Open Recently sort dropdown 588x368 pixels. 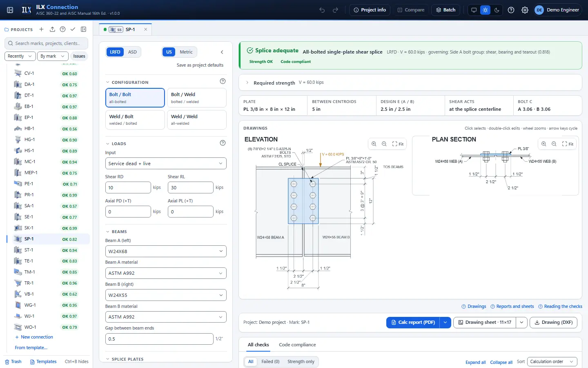20,56
